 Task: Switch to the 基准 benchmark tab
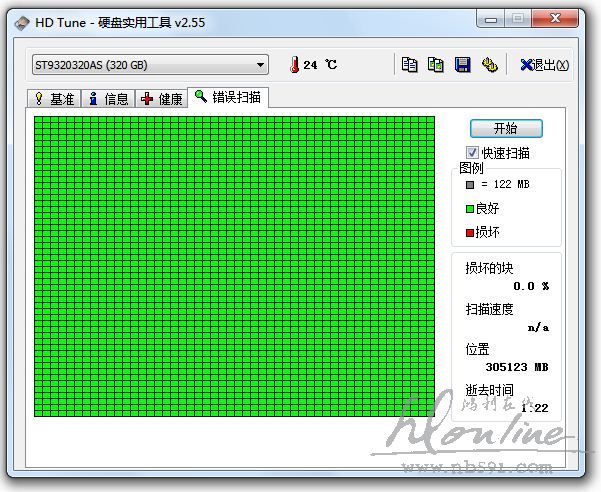tap(54, 99)
